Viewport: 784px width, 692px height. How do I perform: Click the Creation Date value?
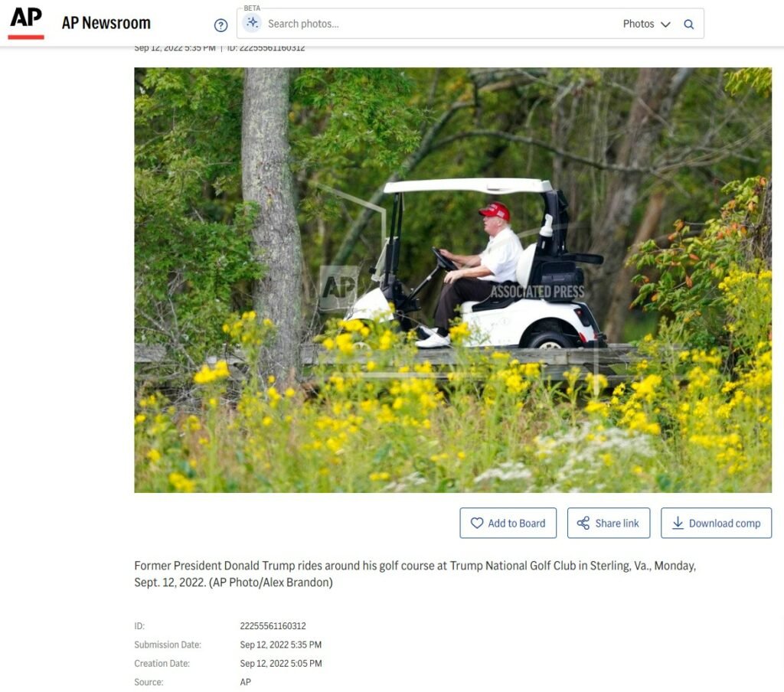pos(281,664)
